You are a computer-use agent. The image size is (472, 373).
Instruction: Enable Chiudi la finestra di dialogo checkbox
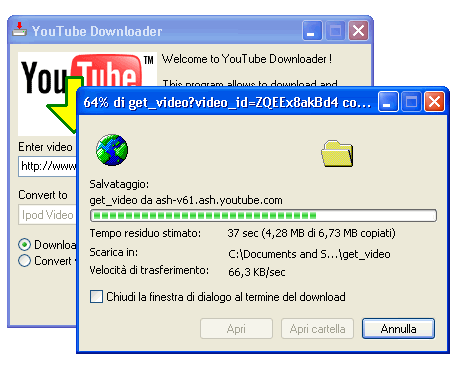click(96, 296)
